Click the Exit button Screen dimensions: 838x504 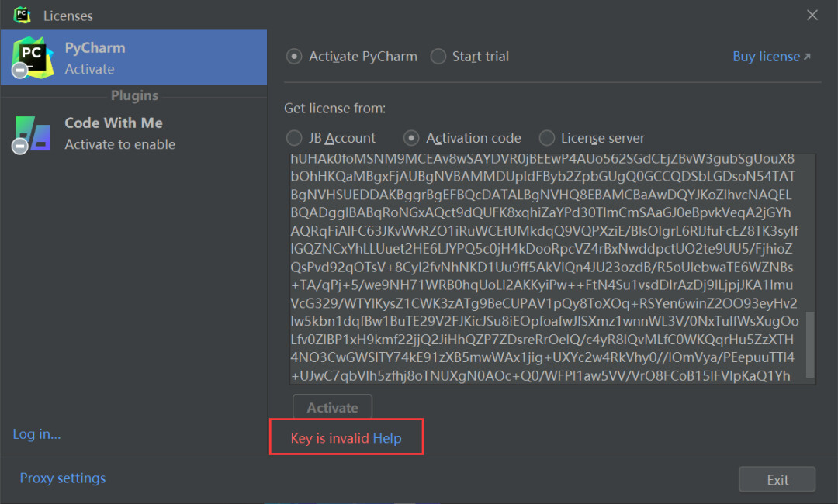[x=777, y=479]
